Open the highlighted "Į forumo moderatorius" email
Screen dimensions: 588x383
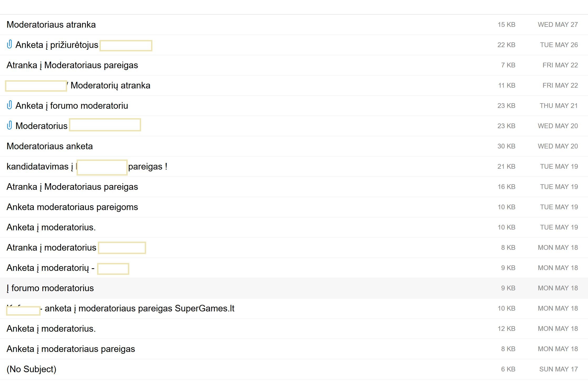pos(50,288)
